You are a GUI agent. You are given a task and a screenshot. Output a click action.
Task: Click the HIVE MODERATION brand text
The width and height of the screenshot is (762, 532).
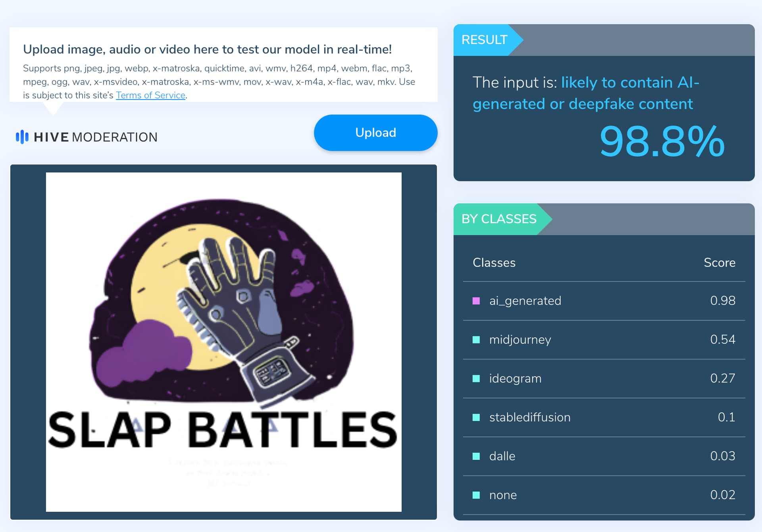click(x=95, y=137)
